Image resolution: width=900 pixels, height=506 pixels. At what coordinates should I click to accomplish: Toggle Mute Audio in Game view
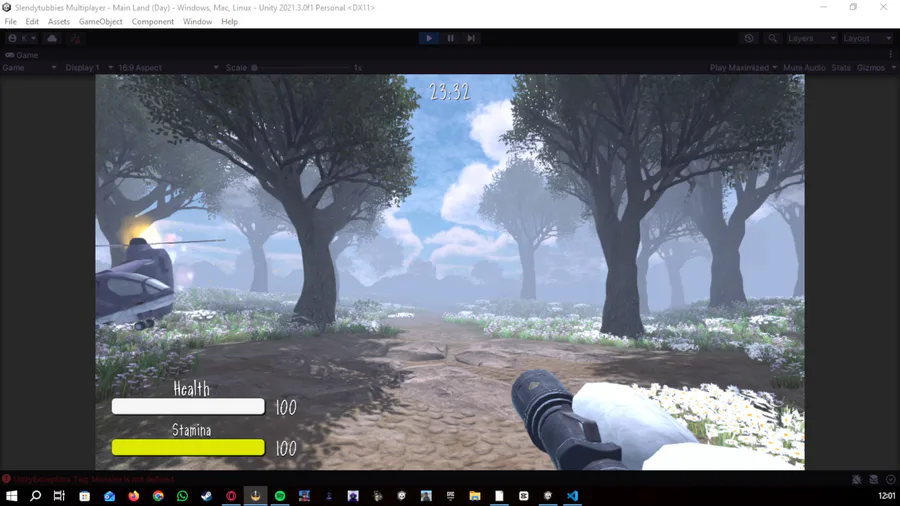[804, 68]
